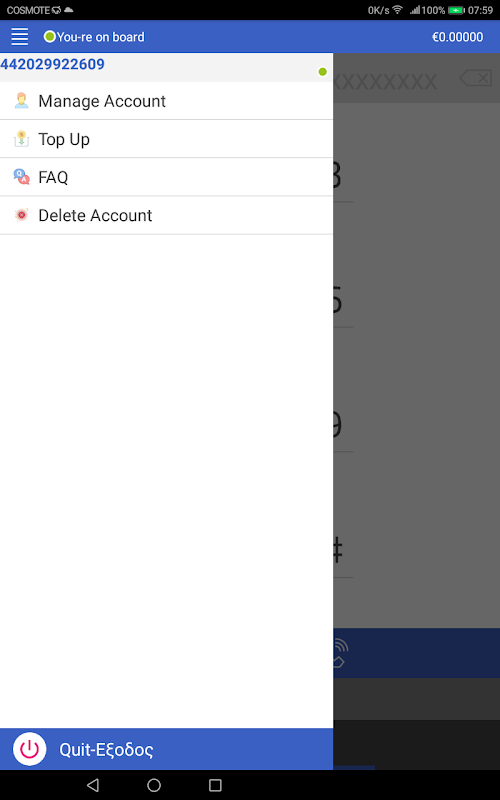Tap the pink power icon

click(30, 749)
